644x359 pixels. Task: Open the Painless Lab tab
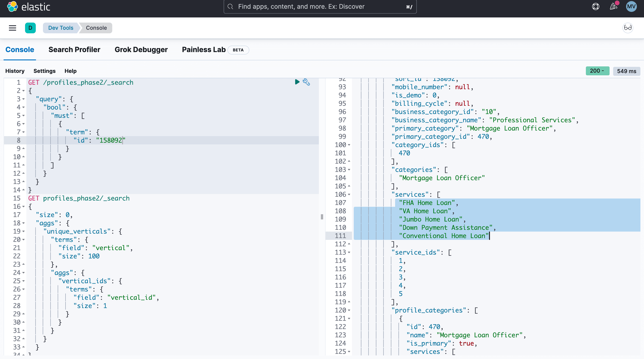point(203,50)
